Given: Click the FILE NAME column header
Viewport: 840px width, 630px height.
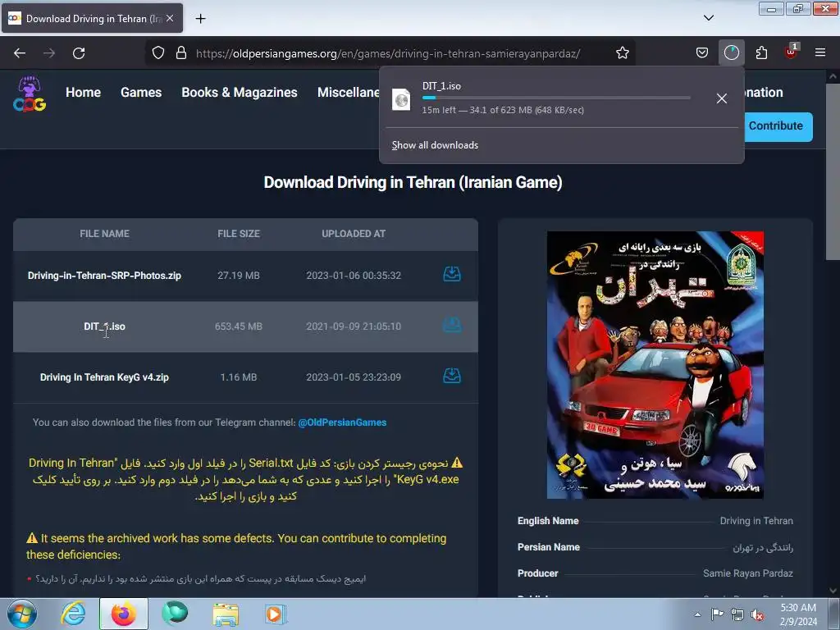Looking at the screenshot, I should (104, 234).
